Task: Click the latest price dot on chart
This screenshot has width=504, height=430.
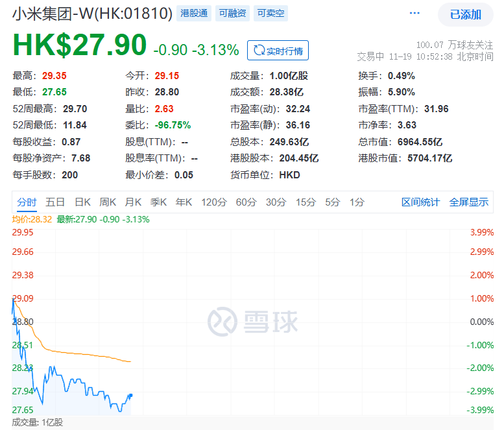Action: point(130,395)
